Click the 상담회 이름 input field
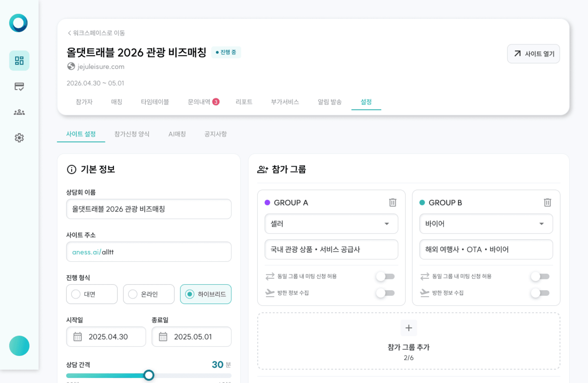This screenshot has width=588, height=383. point(149,209)
